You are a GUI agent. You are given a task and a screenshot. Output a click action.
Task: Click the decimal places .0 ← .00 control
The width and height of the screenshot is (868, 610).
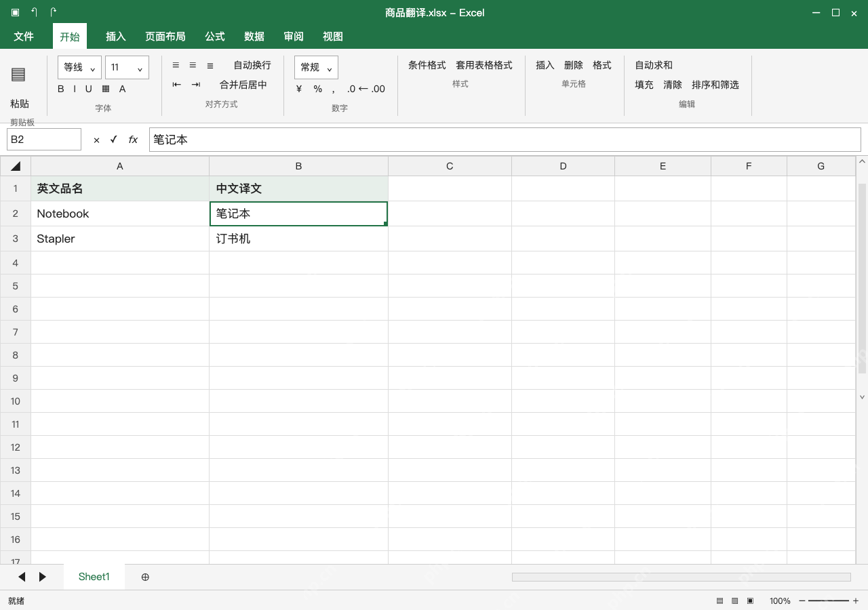click(x=366, y=89)
